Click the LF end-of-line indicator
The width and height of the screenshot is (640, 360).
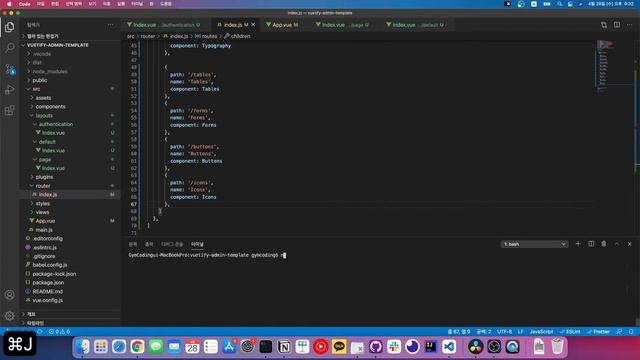click(520, 331)
